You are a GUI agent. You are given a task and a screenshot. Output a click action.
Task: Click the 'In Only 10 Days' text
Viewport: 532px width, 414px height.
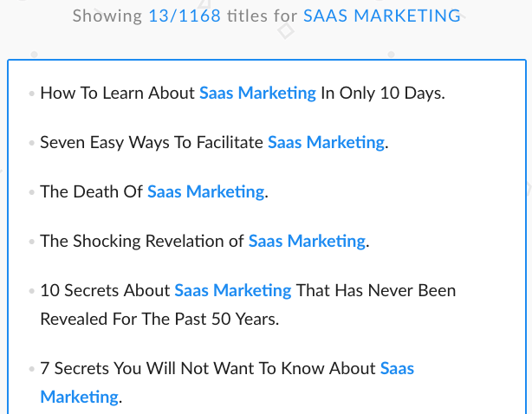coord(382,93)
